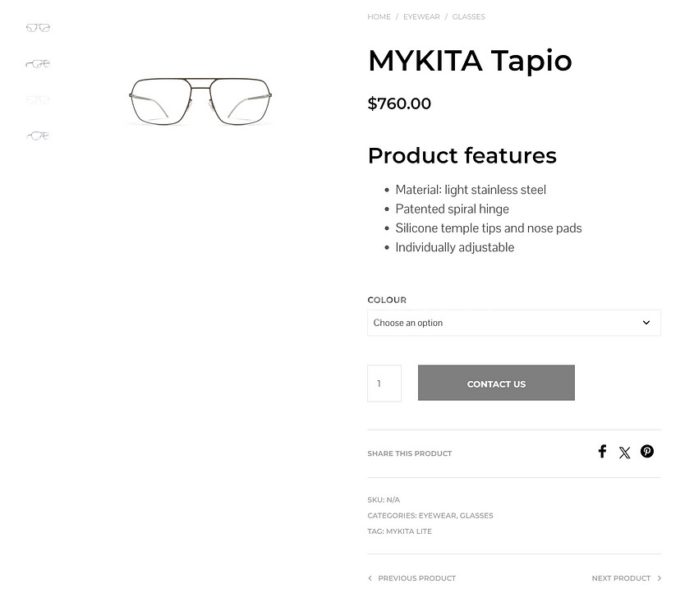This screenshot has height=616, width=694.
Task: Click the main MYKITA Tapio product image
Action: pos(200,101)
